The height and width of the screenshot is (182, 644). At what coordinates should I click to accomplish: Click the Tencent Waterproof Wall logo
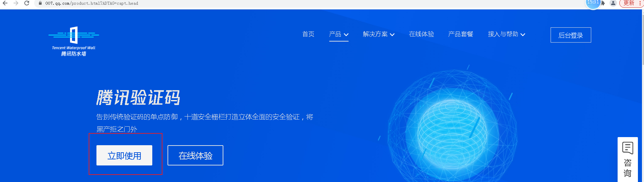(x=74, y=41)
